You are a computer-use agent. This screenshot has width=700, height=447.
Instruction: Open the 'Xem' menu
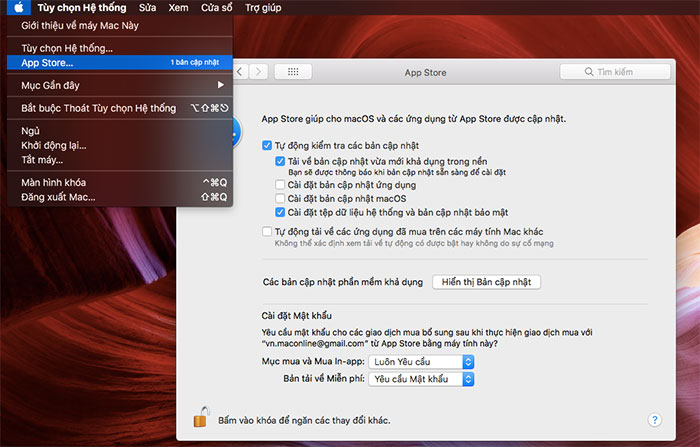pyautogui.click(x=178, y=8)
